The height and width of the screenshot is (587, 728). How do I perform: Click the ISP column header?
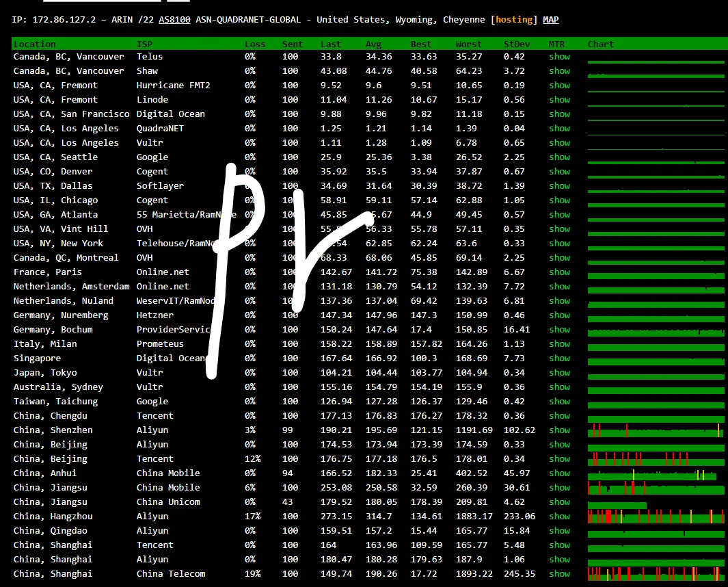(144, 44)
